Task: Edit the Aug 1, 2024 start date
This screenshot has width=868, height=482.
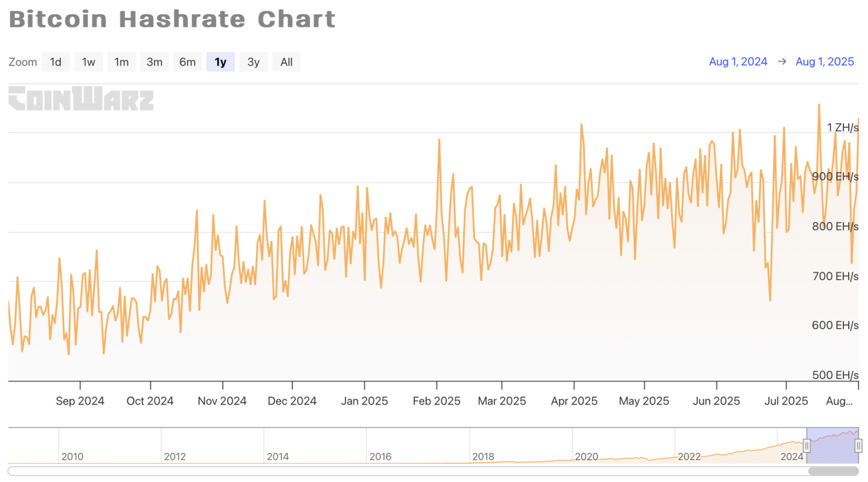Action: 737,62
